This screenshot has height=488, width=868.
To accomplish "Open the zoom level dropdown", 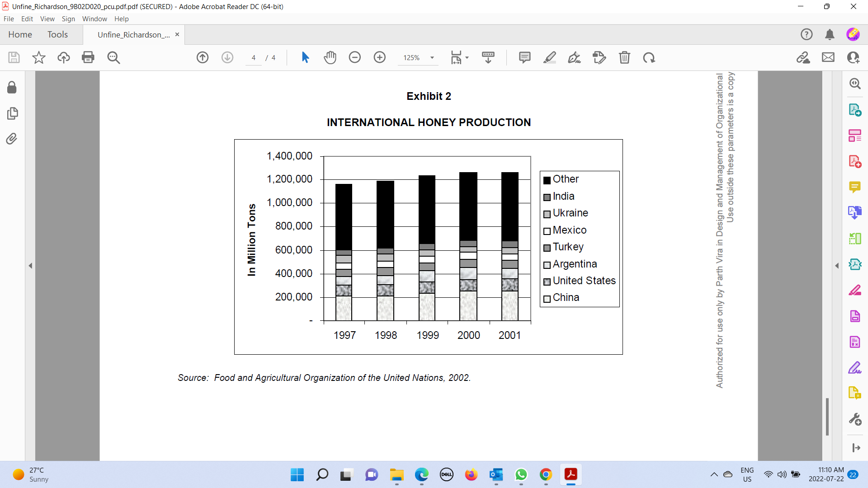I will (432, 57).
